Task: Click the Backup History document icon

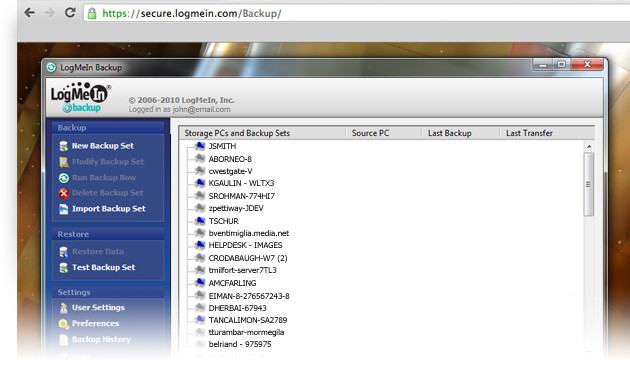Action: [63, 339]
